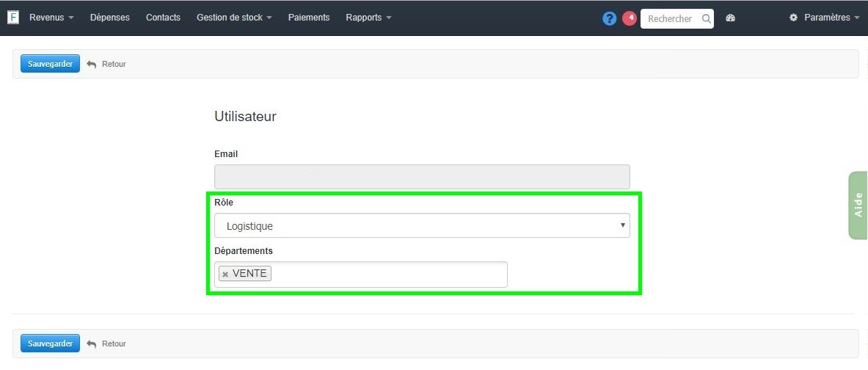Navigate to Paiements in the navbar

click(x=308, y=18)
